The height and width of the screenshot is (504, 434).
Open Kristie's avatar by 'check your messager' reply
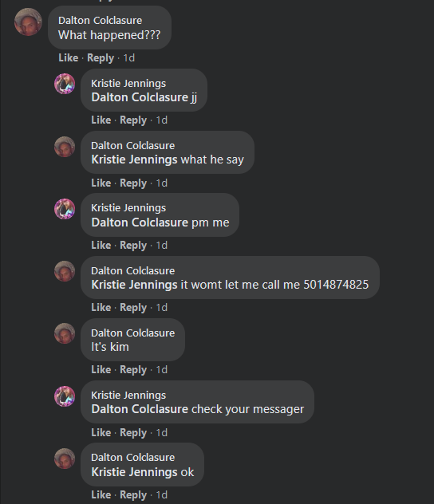pyautogui.click(x=65, y=396)
